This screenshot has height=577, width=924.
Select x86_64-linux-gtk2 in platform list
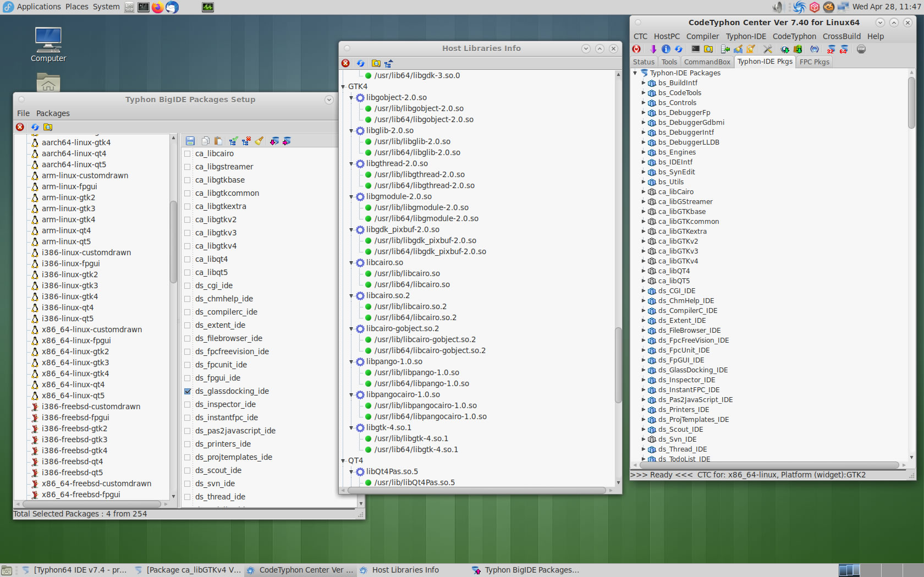(x=75, y=351)
